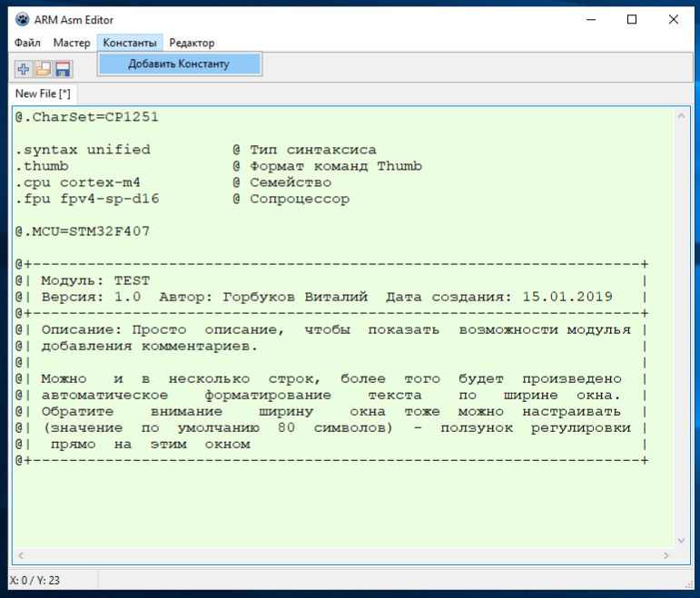Click the line добавления комментариев.
Screen dimensions: 700x598
pos(150,347)
